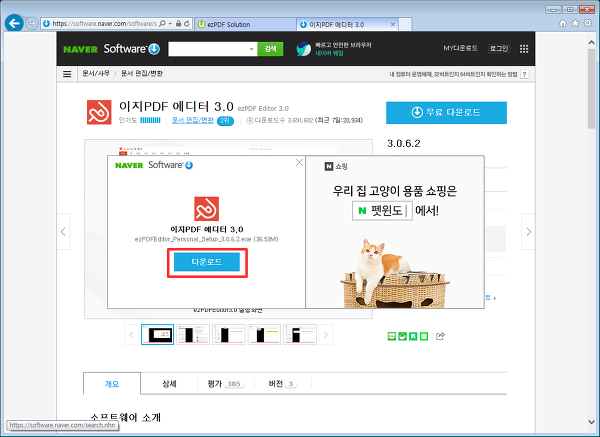Select the second screenshot thumbnail
The height and width of the screenshot is (437, 600).
193,335
